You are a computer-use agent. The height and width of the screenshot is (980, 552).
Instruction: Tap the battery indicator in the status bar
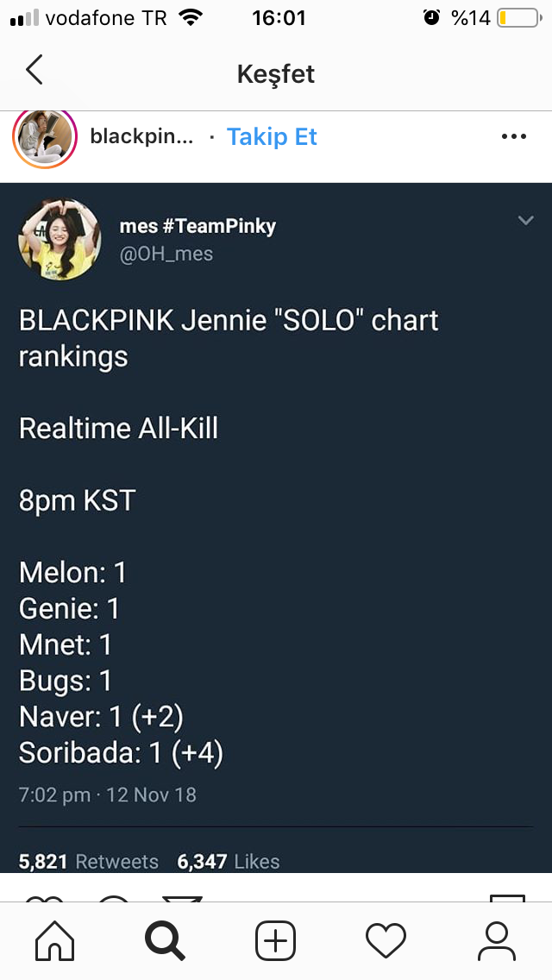(x=517, y=18)
